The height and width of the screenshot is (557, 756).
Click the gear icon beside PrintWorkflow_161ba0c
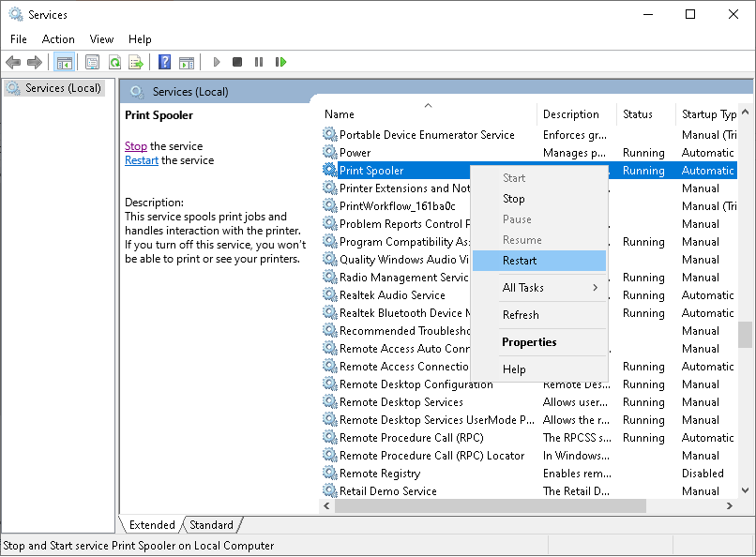coord(330,206)
